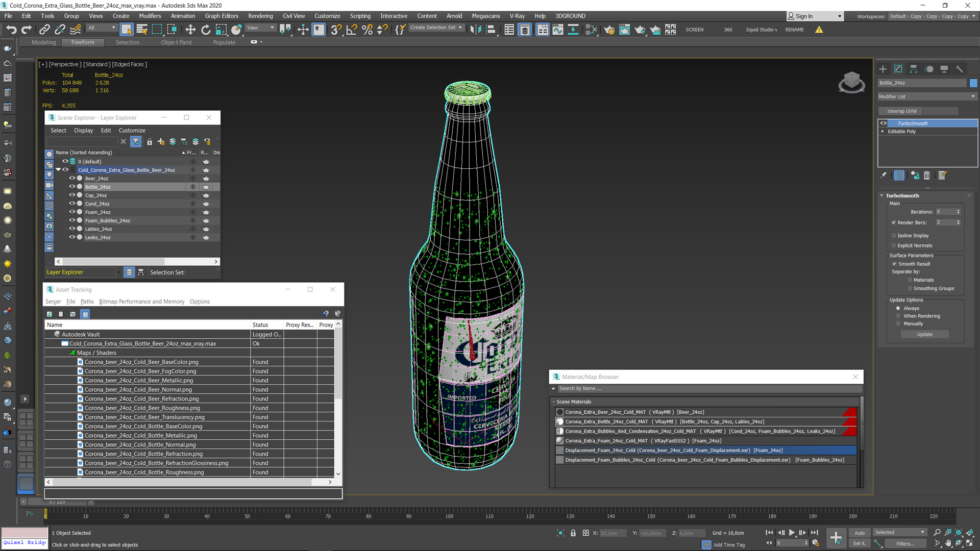Open the Selected key filter dropdown
Image resolution: width=980 pixels, height=551 pixels.
tap(899, 533)
